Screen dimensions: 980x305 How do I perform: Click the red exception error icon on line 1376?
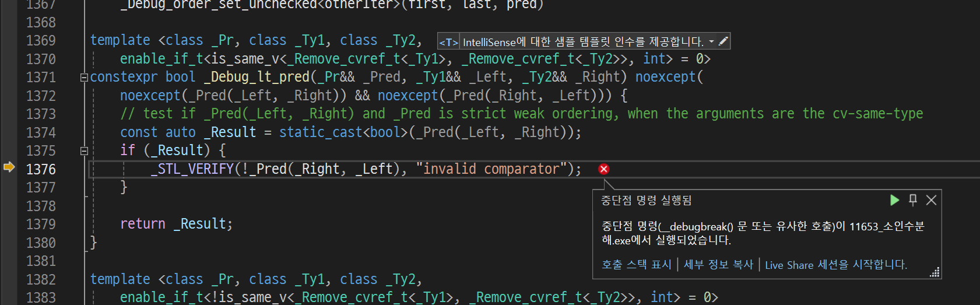click(x=604, y=169)
